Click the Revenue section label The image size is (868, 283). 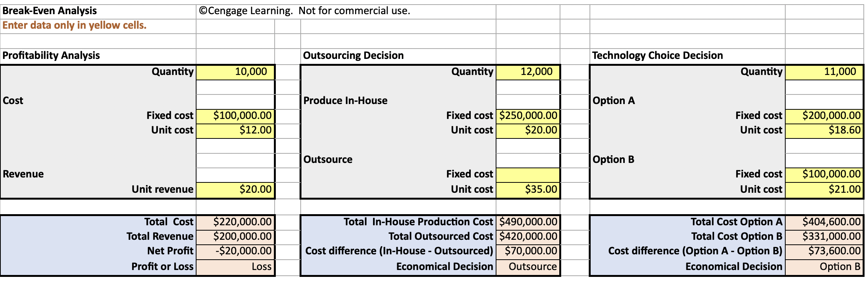tap(23, 174)
